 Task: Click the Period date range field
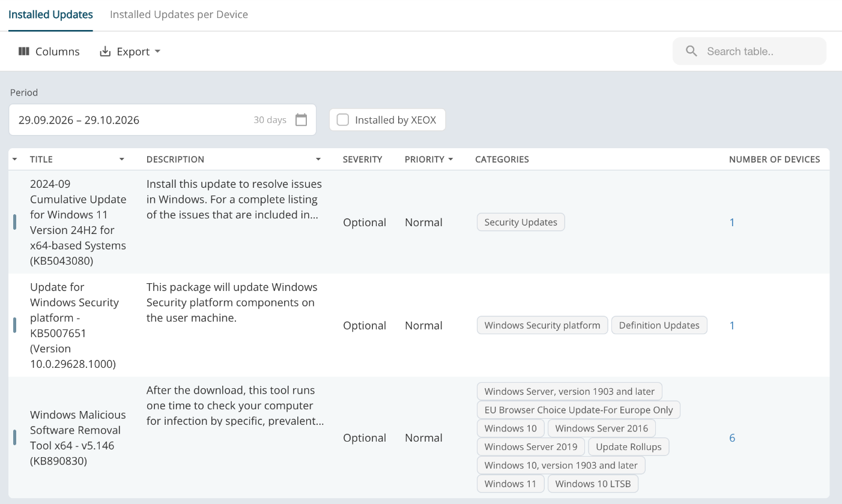click(162, 119)
